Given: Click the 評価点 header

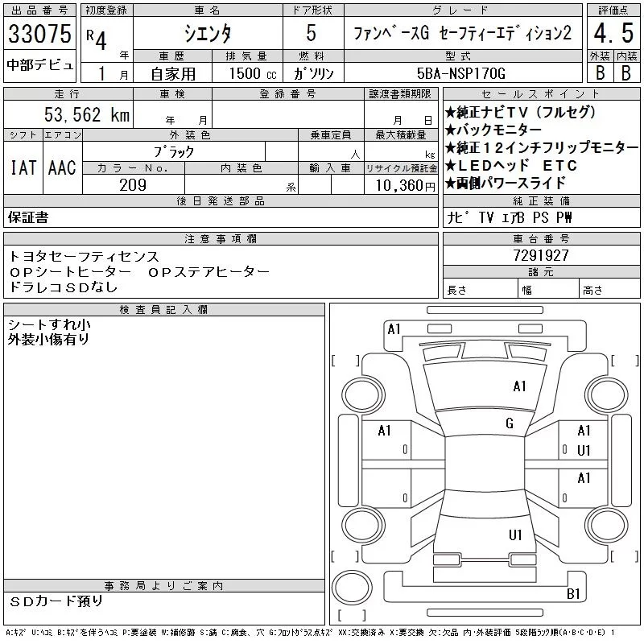Looking at the screenshot, I should [x=613, y=10].
